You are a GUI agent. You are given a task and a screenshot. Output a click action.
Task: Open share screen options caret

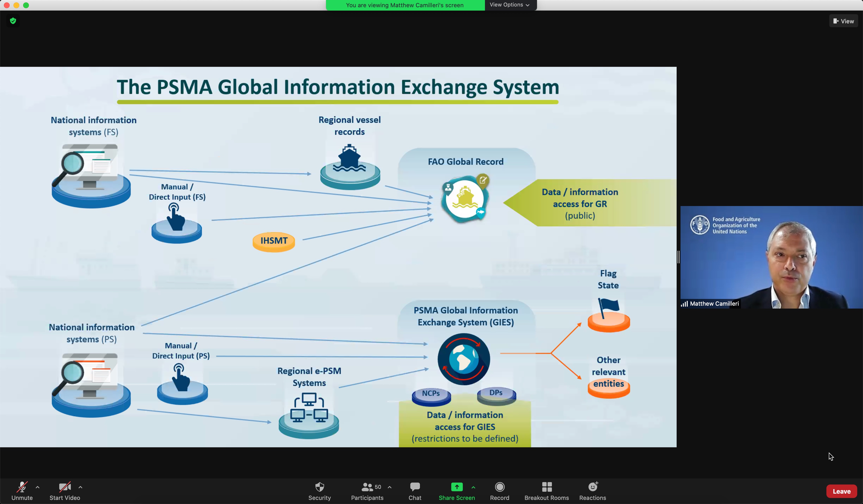click(x=473, y=487)
